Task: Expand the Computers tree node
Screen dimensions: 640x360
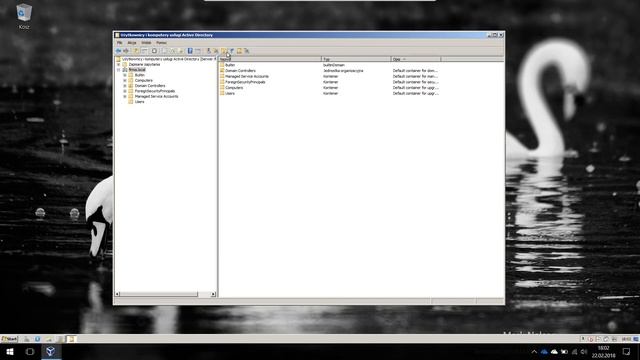Action: pos(125,80)
